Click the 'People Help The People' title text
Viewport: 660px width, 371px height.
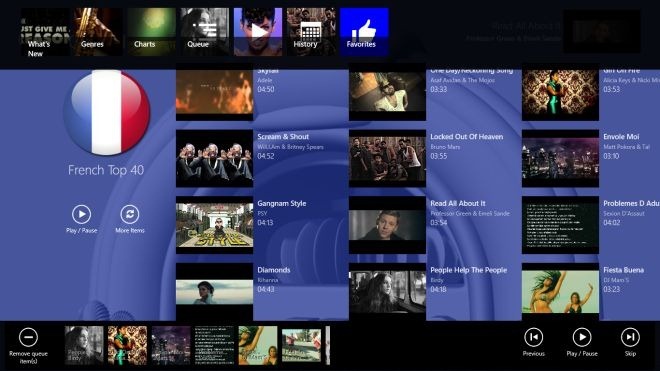point(468,270)
